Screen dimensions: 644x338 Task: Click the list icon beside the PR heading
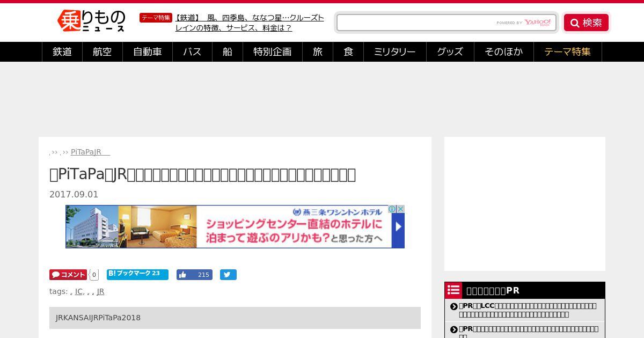pos(453,290)
